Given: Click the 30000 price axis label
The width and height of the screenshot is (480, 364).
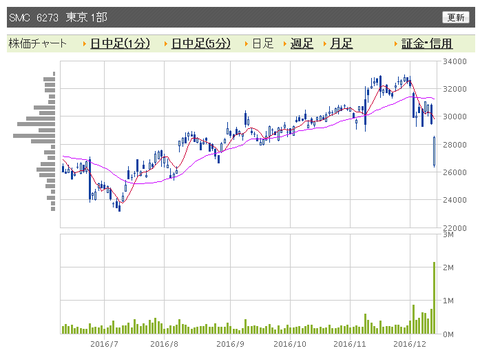Looking at the screenshot, I should pos(455,117).
